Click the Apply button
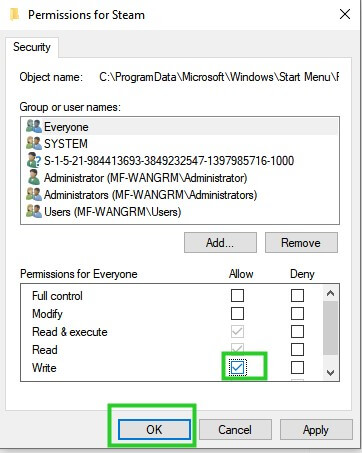362x453 pixels. coord(316,429)
